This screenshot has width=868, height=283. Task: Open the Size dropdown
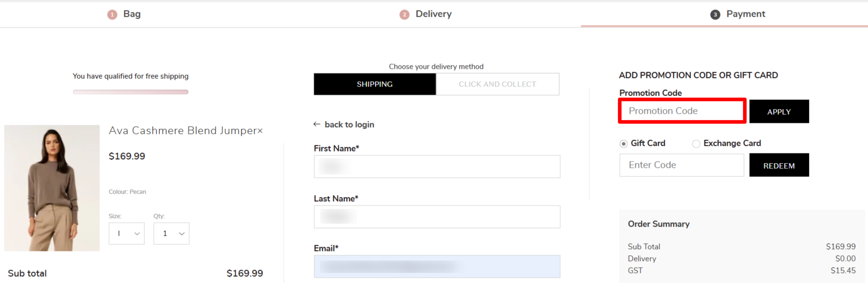127,233
